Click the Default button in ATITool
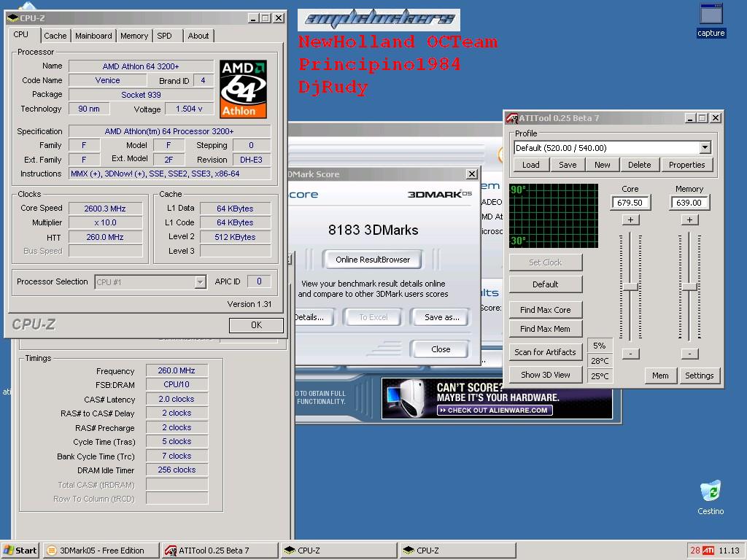The width and height of the screenshot is (747, 560). (x=546, y=284)
